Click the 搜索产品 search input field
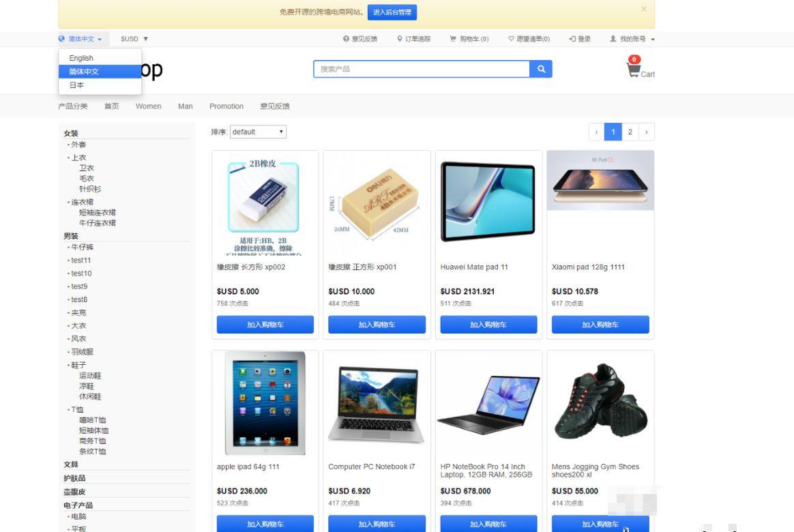The width and height of the screenshot is (794, 532). [422, 69]
